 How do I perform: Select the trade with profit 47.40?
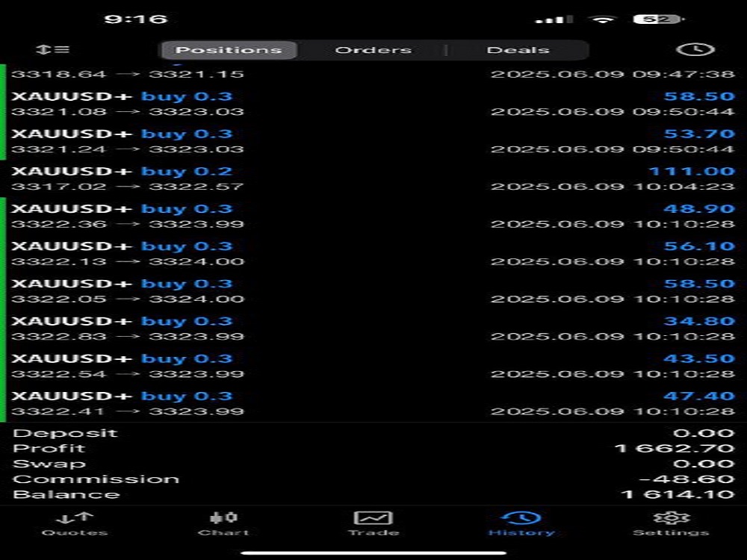[373, 404]
